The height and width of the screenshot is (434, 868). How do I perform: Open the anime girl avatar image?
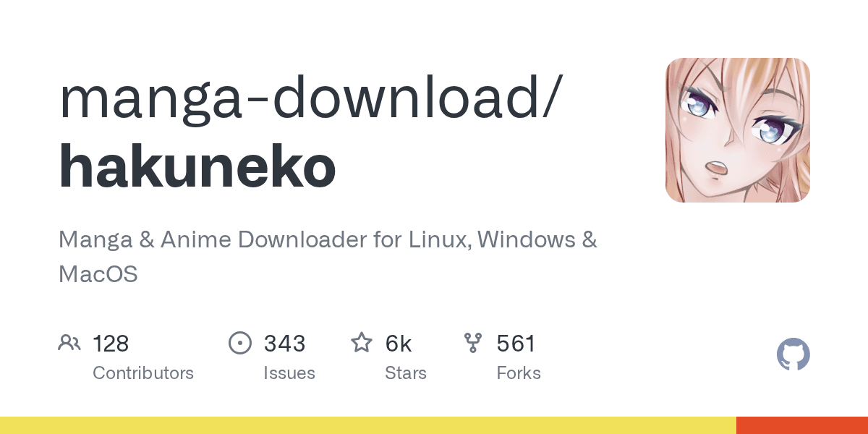click(737, 130)
